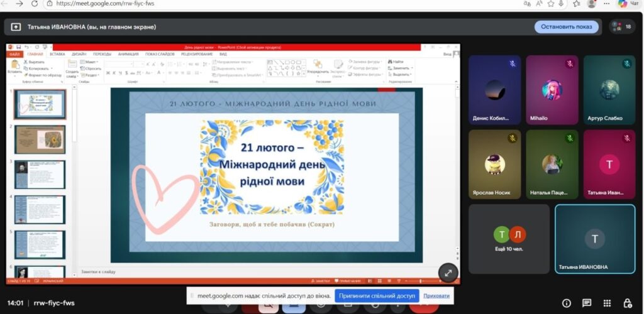
Task: Click the browser translate page icon
Action: tap(526, 4)
